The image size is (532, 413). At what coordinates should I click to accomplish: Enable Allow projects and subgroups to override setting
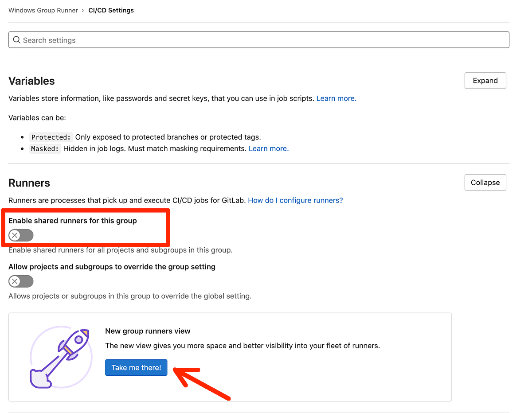[x=20, y=281]
